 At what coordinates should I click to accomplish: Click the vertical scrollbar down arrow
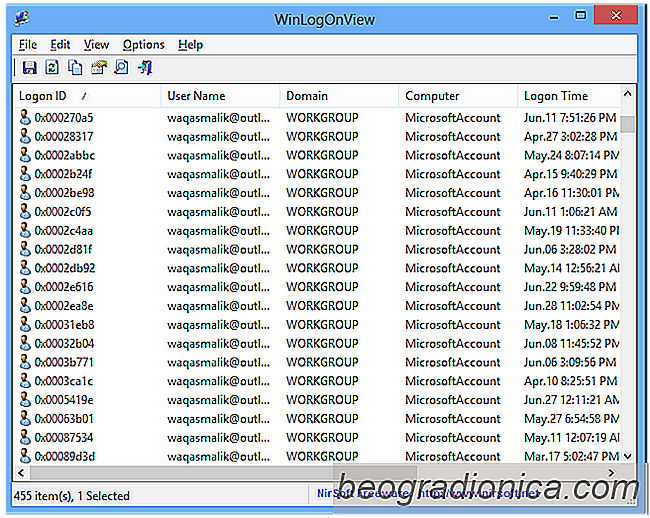[628, 456]
